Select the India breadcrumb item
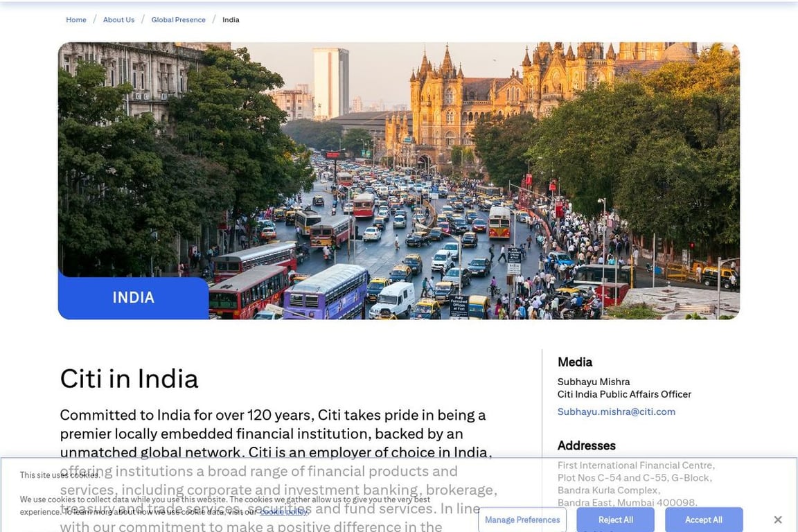The image size is (798, 532). [x=231, y=20]
